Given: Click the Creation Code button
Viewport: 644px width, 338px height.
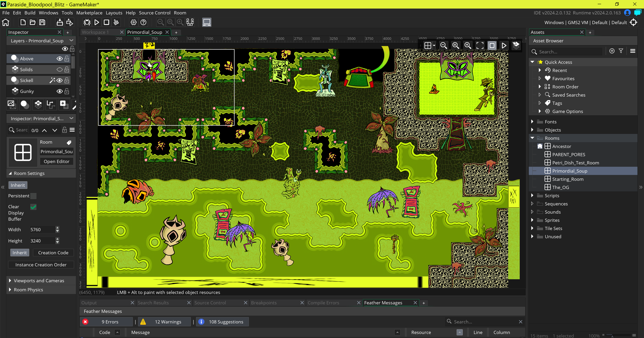Looking at the screenshot, I should 53,253.
